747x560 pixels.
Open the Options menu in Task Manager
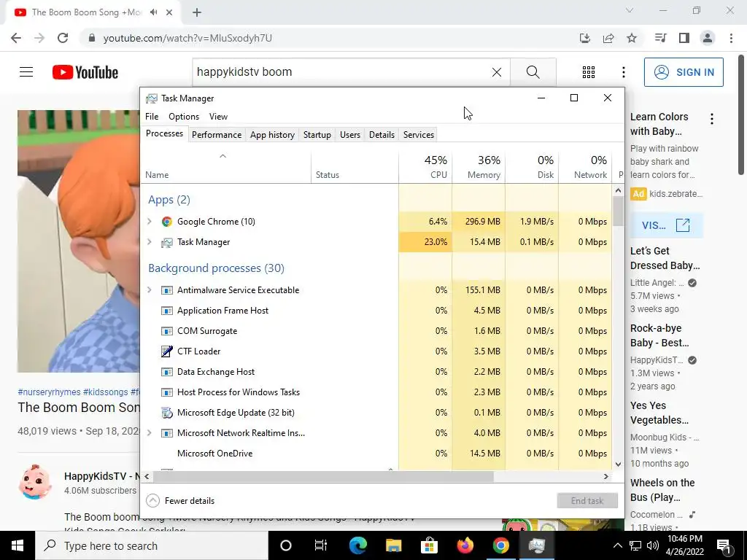[184, 117]
